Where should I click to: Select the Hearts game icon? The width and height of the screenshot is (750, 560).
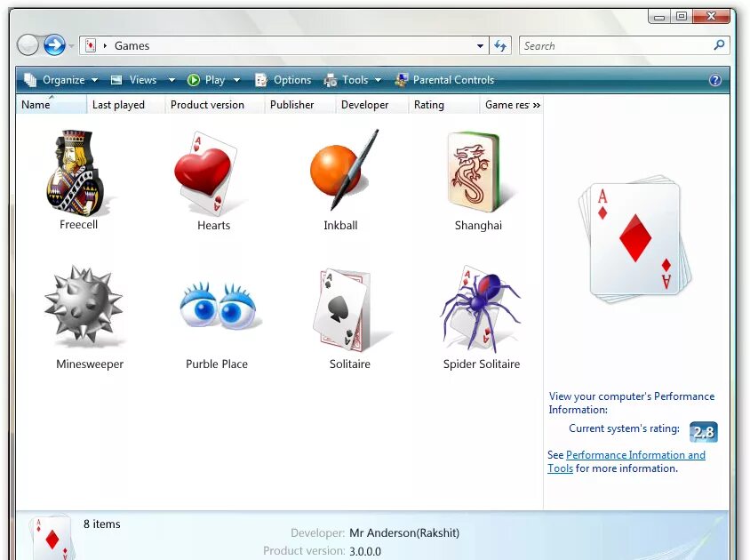(x=207, y=172)
